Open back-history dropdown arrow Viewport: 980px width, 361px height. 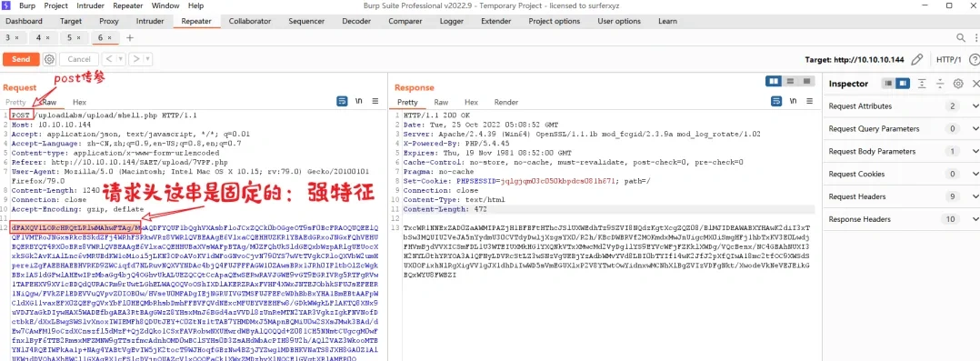(120, 59)
